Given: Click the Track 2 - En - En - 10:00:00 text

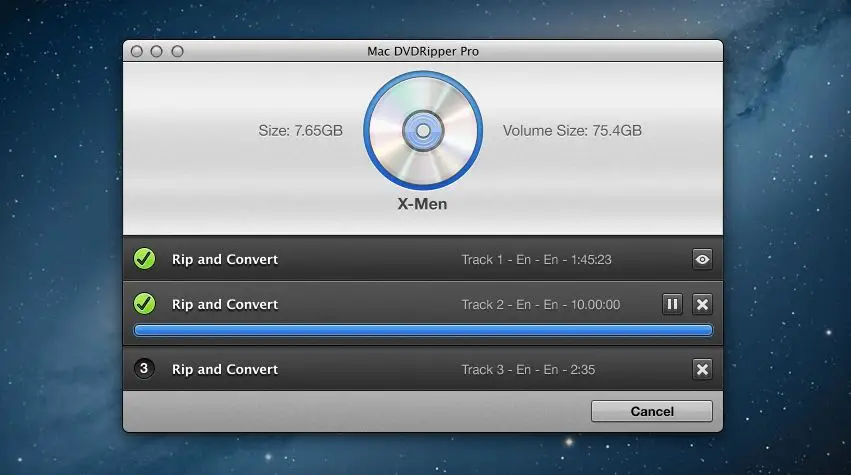Looking at the screenshot, I should click(541, 305).
